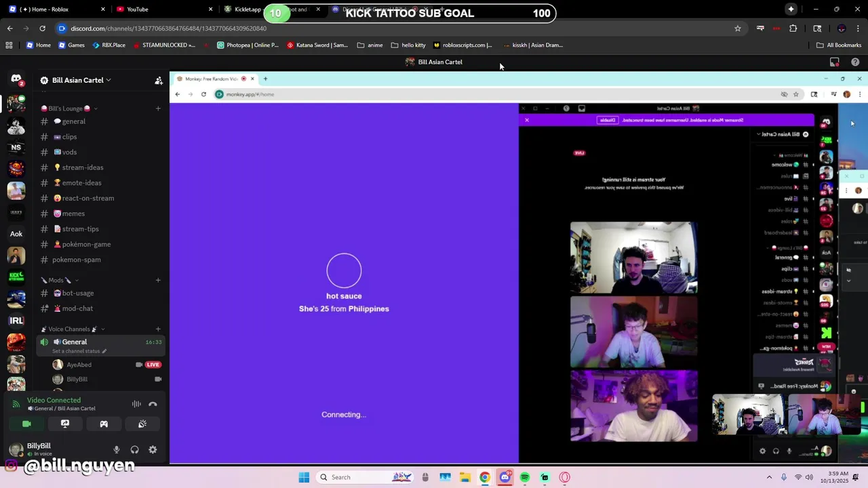Open the Windows Start menu
Viewport: 868px width, 488px height.
click(x=304, y=477)
